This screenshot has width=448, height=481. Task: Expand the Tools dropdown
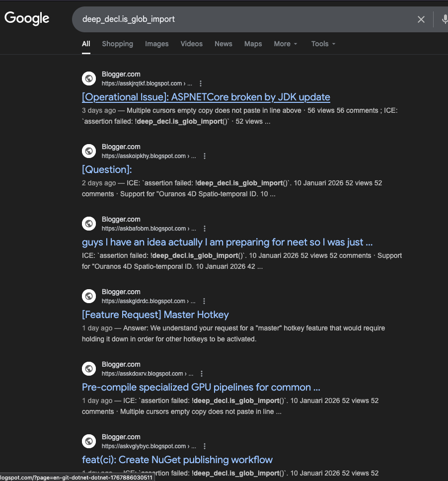point(323,44)
